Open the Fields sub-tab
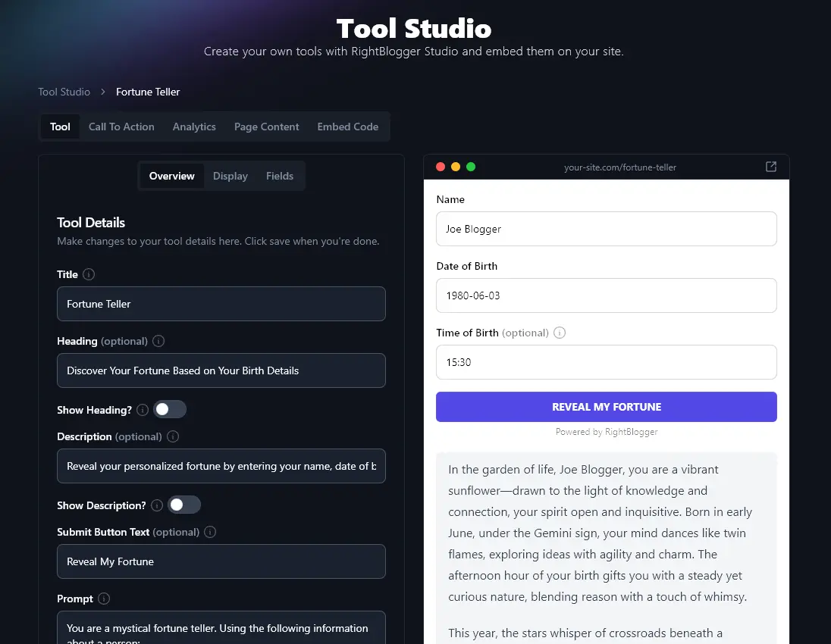The width and height of the screenshot is (831, 644). click(x=280, y=176)
